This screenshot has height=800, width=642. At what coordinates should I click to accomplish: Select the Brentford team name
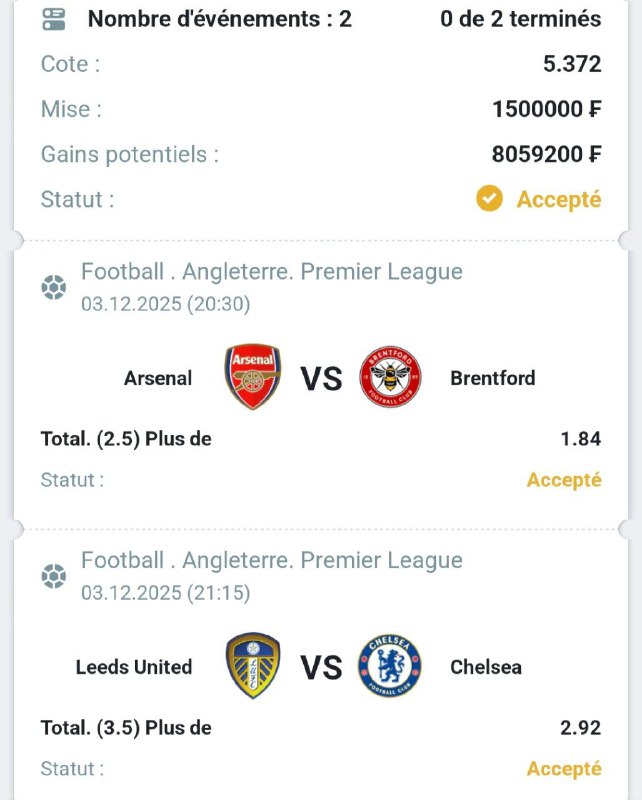(x=492, y=378)
